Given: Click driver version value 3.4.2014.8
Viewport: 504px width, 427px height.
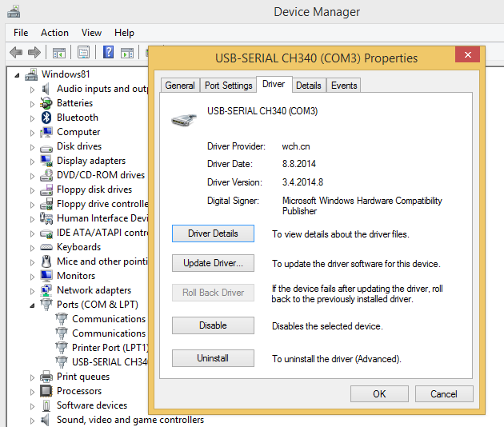Looking at the screenshot, I should [302, 182].
